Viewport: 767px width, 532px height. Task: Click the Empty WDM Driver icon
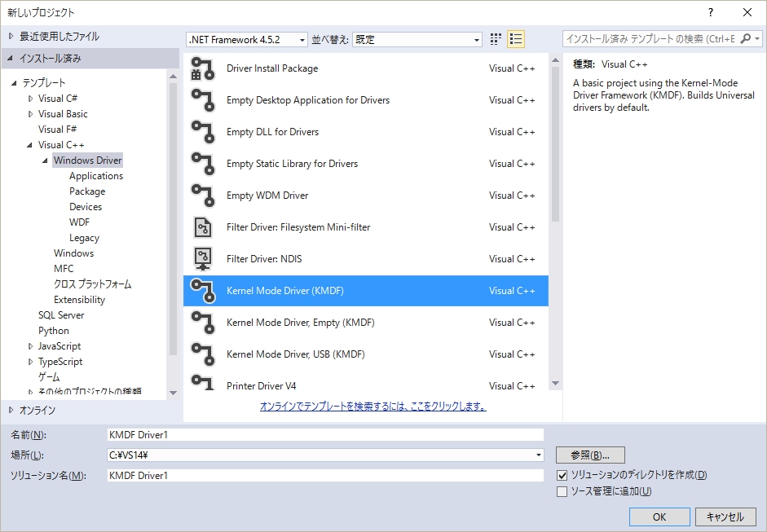click(x=201, y=196)
